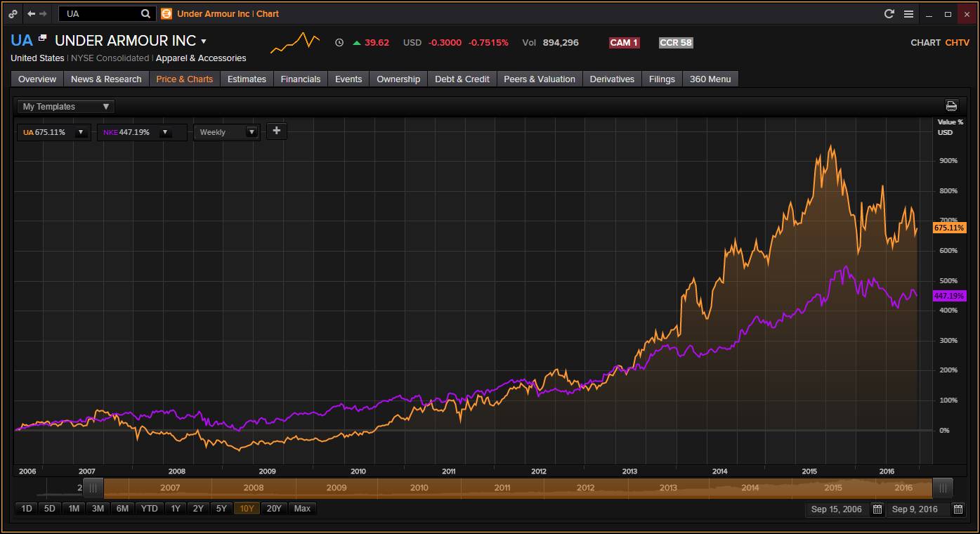
Task: Open the start date calendar picker
Action: 877,509
